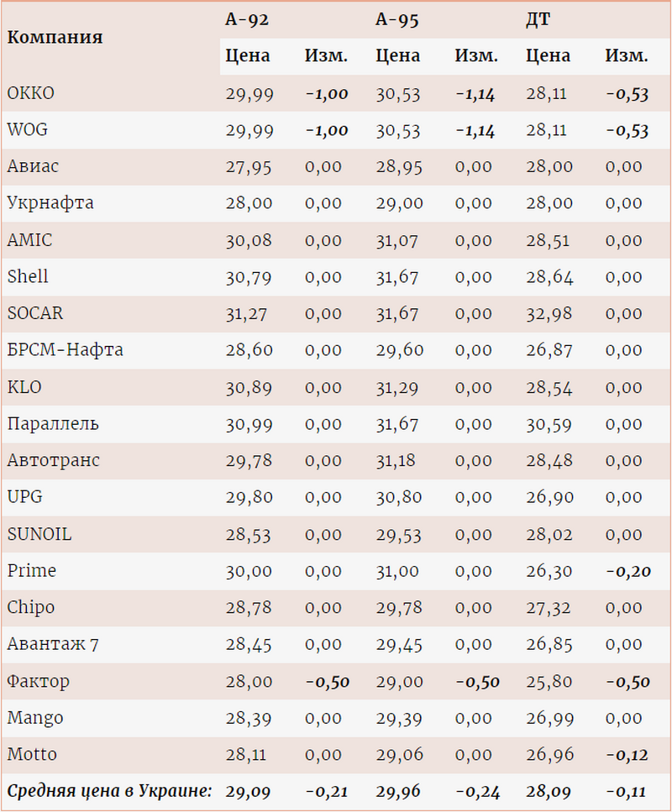This screenshot has height=812, width=672.
Task: Select the A-92 fuel header
Action: click(x=246, y=20)
